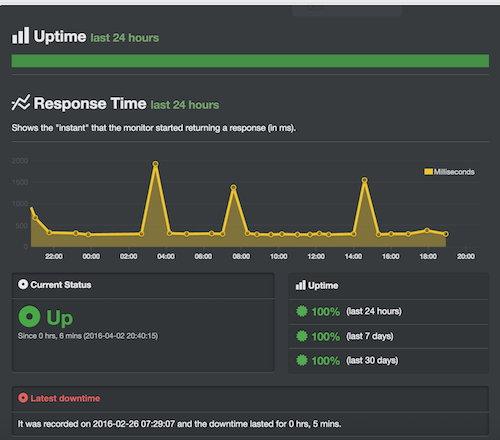Image resolution: width=500 pixels, height=440 pixels.
Task: Click the highest peak data point near 04:00
Action: pyautogui.click(x=155, y=164)
